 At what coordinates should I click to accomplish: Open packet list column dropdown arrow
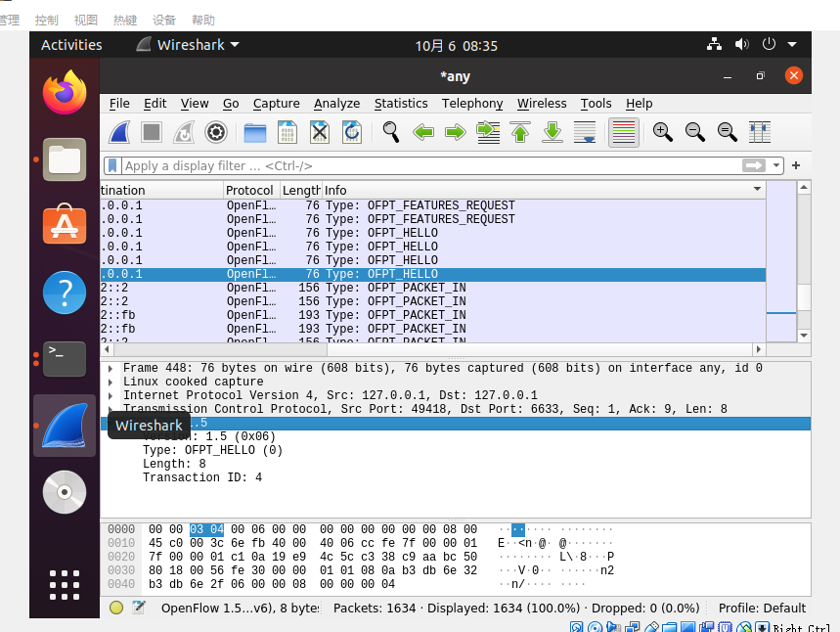[x=757, y=189]
